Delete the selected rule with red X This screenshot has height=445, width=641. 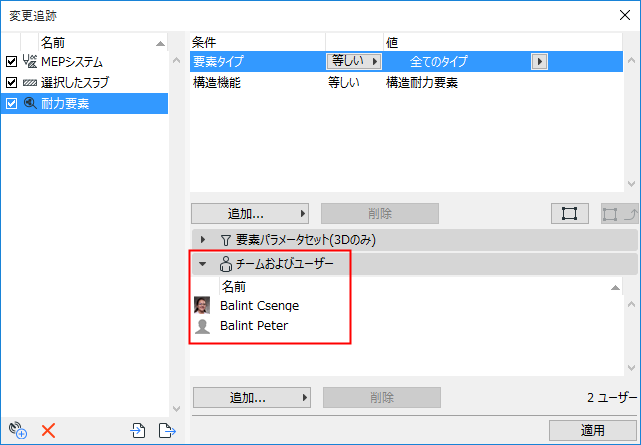click(48, 430)
